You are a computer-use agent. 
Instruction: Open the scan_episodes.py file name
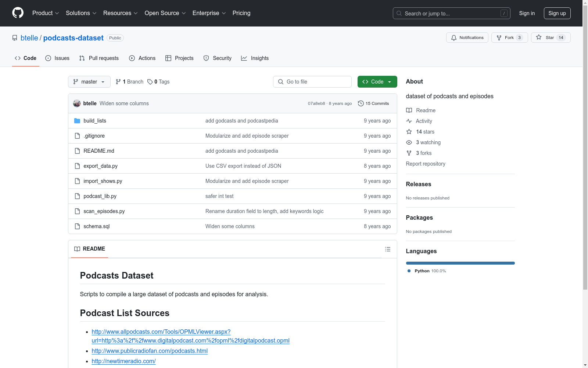[104, 211]
